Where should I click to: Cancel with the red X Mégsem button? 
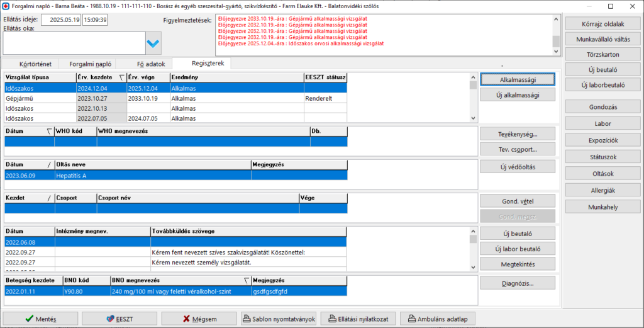(199, 319)
